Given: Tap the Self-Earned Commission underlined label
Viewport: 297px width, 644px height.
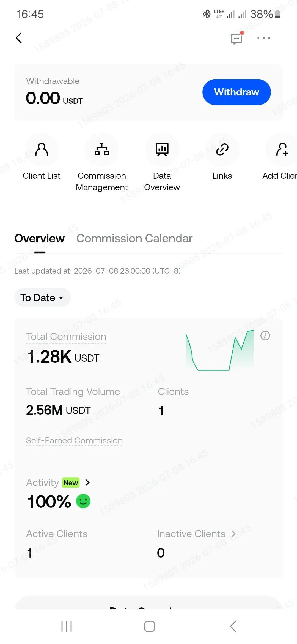Looking at the screenshot, I should coord(74,441).
